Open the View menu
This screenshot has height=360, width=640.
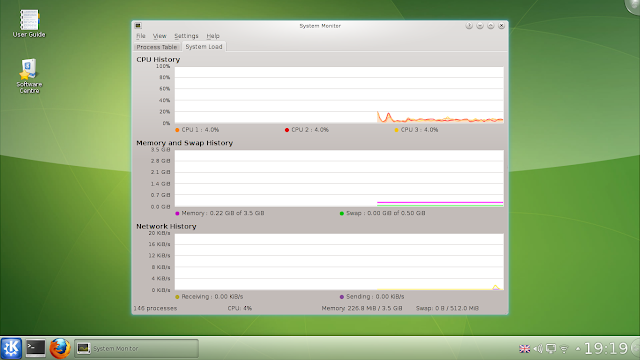coord(160,36)
